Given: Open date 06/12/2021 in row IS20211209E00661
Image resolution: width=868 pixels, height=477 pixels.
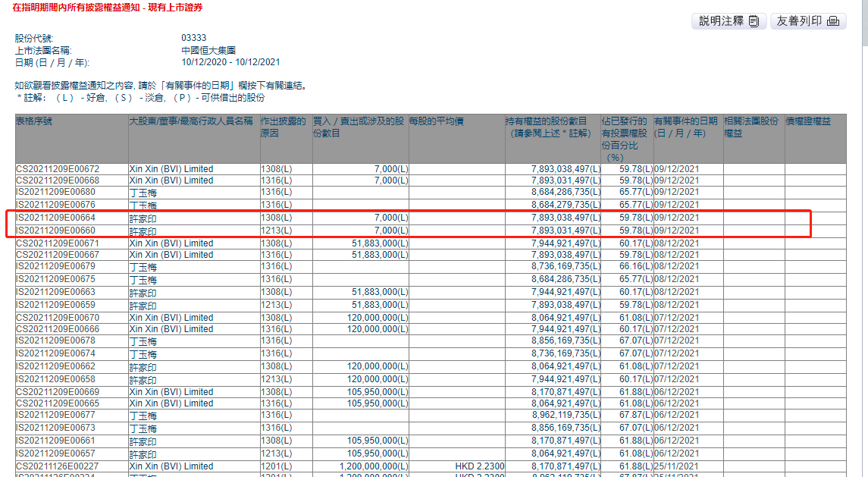Looking at the screenshot, I should click(x=676, y=441).
